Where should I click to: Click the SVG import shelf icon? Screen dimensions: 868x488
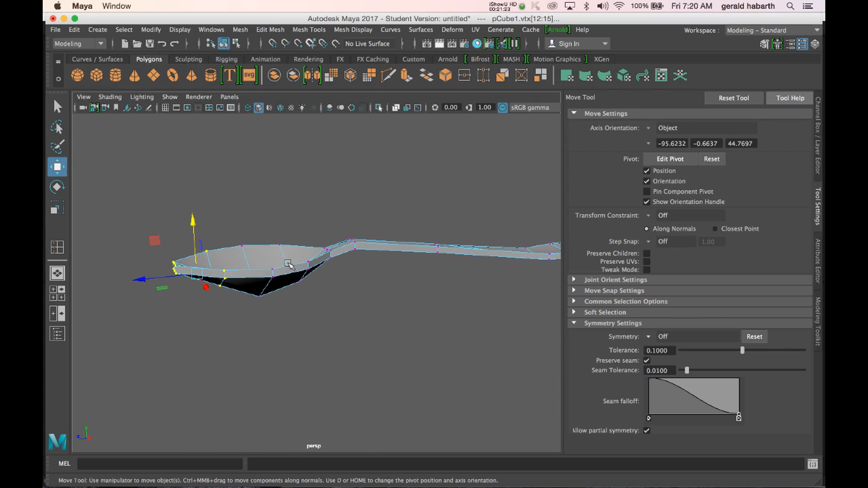point(249,76)
